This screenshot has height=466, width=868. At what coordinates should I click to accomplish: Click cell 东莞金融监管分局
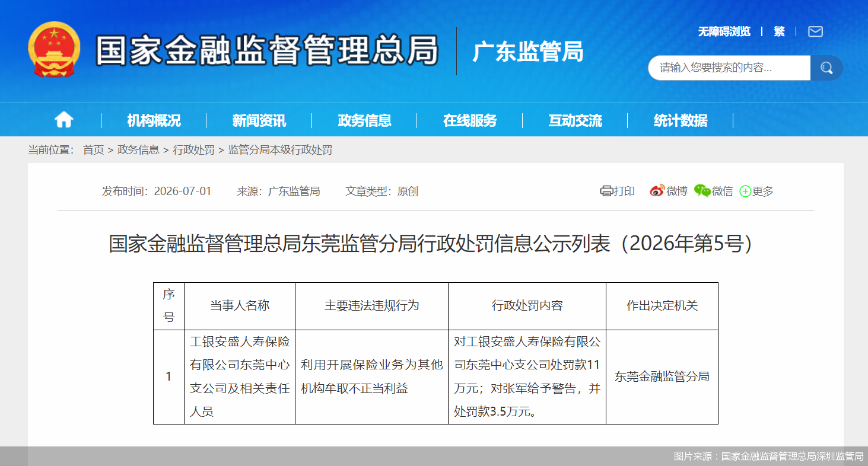tap(662, 376)
